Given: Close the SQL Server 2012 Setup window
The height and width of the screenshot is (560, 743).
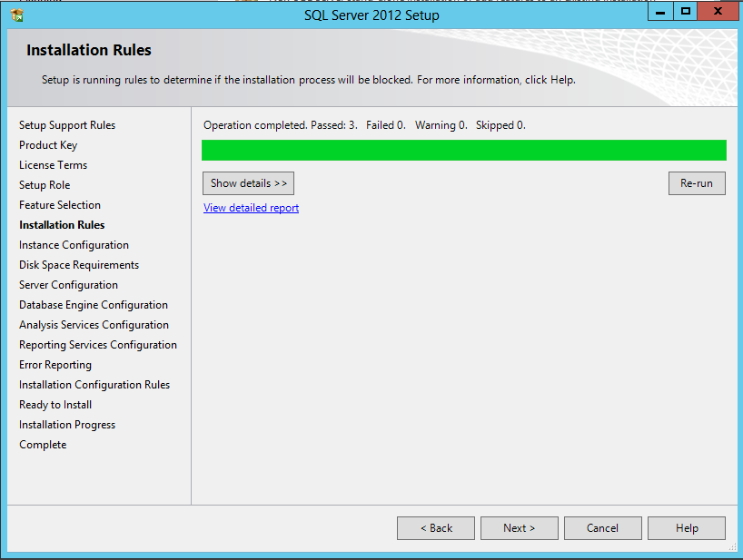Looking at the screenshot, I should click(718, 12).
